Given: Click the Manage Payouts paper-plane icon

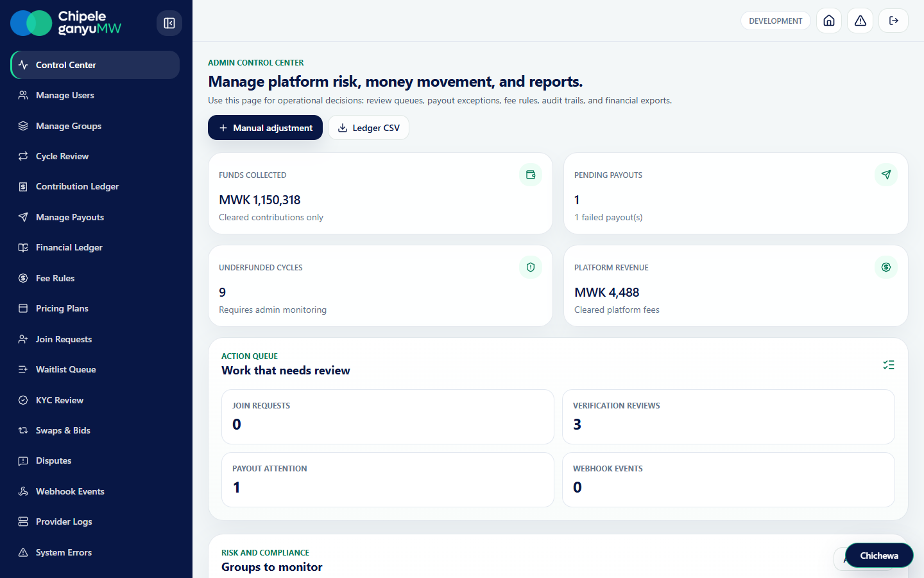Looking at the screenshot, I should 23,217.
